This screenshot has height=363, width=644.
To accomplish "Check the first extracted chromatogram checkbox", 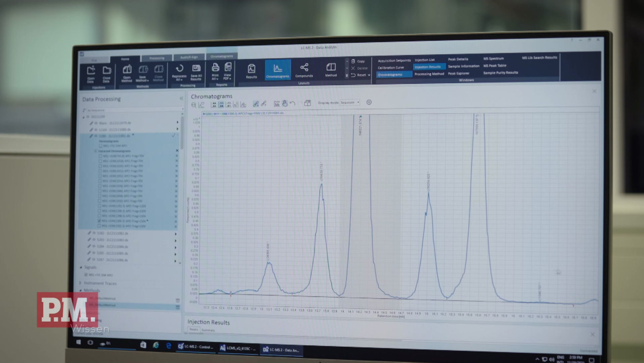I will click(99, 156).
